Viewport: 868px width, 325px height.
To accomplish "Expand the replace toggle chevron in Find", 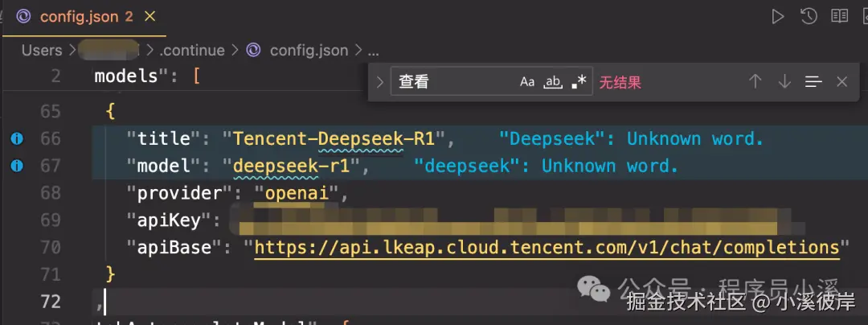I will (379, 82).
